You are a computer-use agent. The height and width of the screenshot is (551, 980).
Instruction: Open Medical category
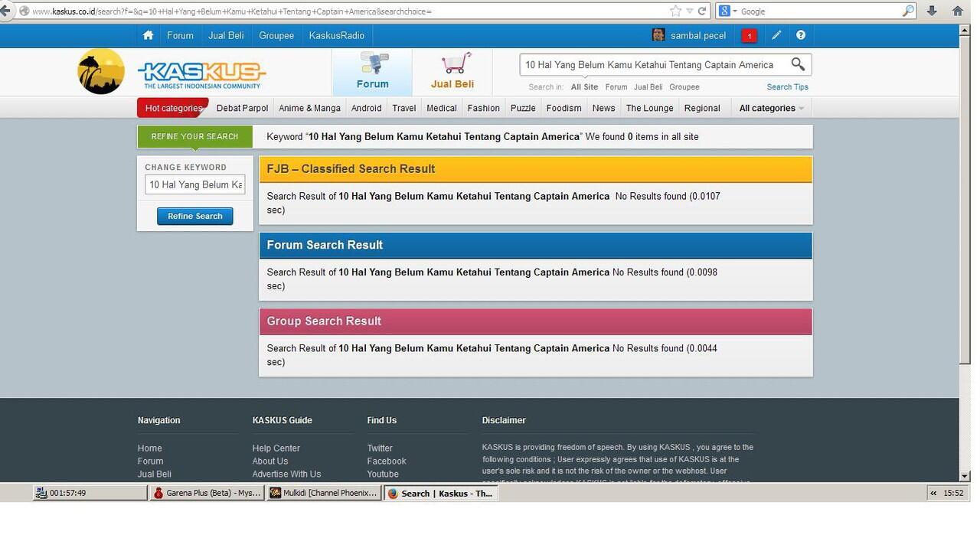(x=442, y=108)
